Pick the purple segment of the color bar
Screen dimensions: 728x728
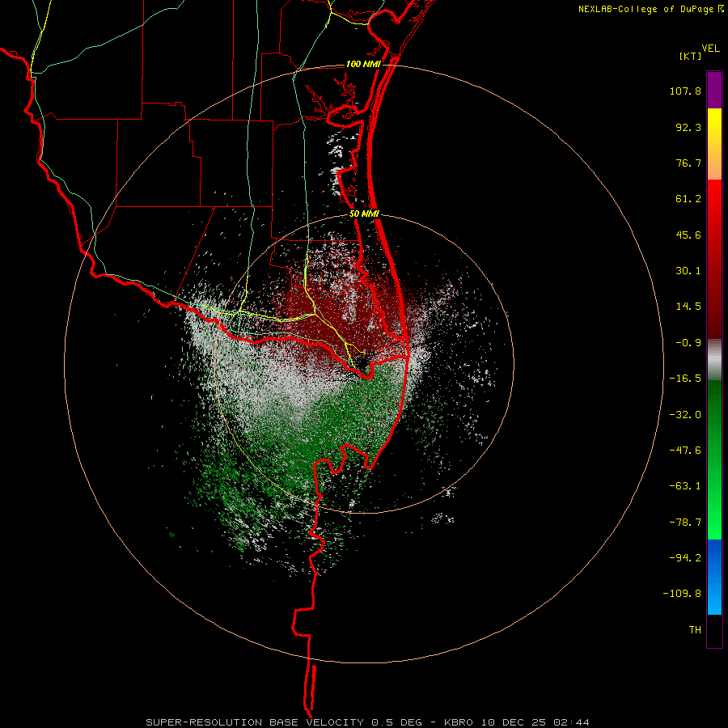click(x=714, y=90)
